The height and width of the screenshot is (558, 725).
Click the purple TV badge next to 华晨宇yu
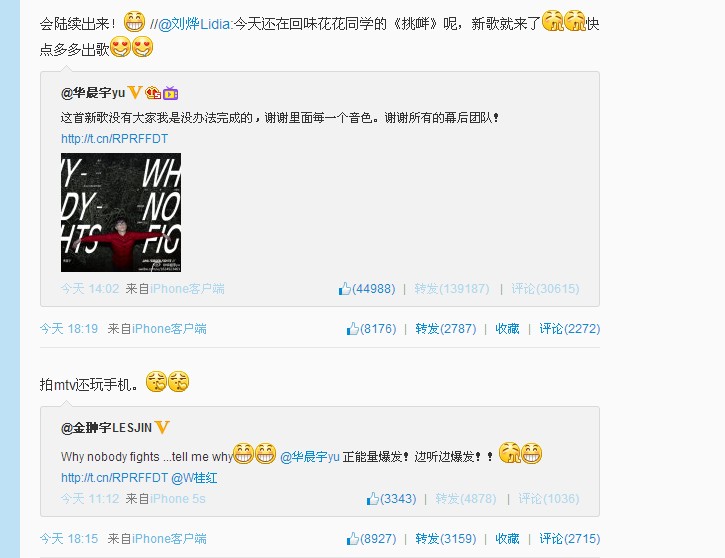(170, 93)
